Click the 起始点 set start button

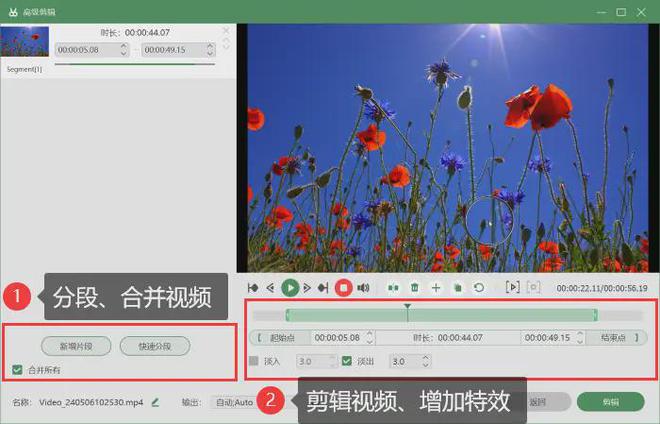click(280, 338)
